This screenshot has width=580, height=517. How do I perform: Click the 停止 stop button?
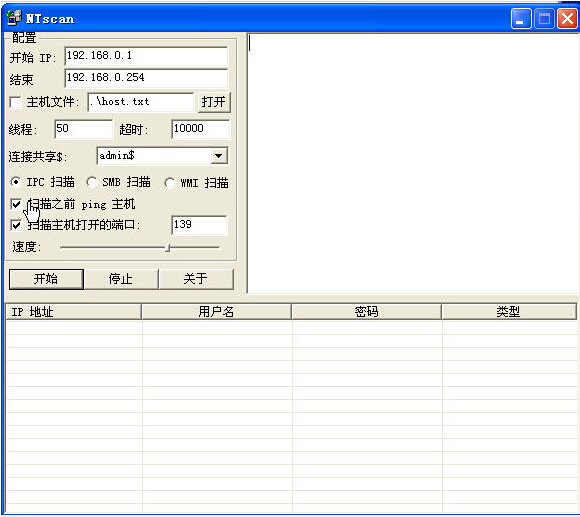click(x=121, y=279)
